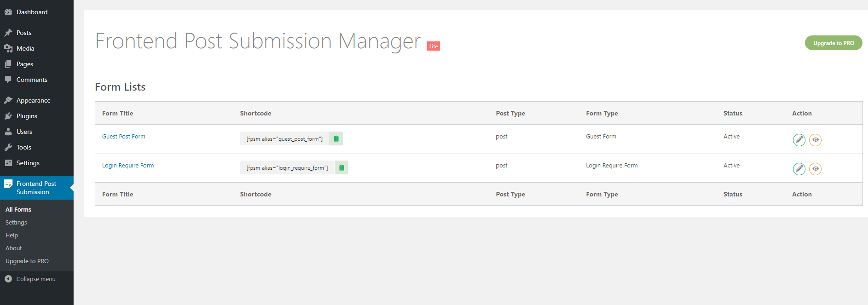Click 'Login Require Form' form type cell
The width and height of the screenshot is (868, 305).
(x=612, y=165)
